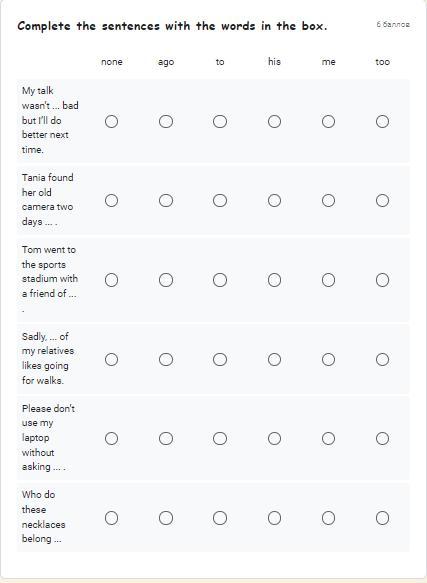Screen dimensions: 427x583
Task: Choose 'his' for the laptop sentence
Action: pyautogui.click(x=274, y=438)
